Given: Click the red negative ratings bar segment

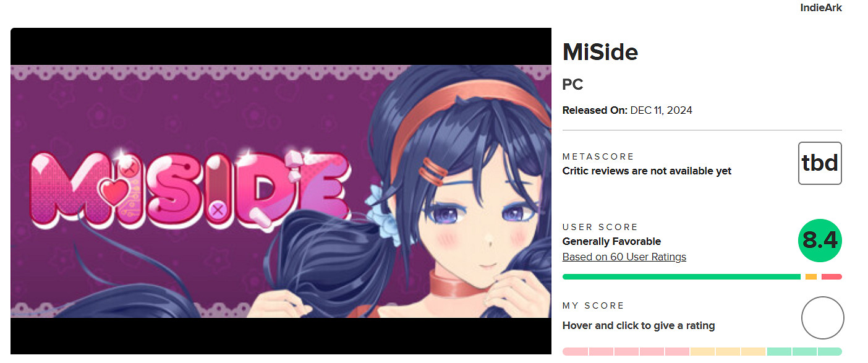Looking at the screenshot, I should pyautogui.click(x=832, y=276).
